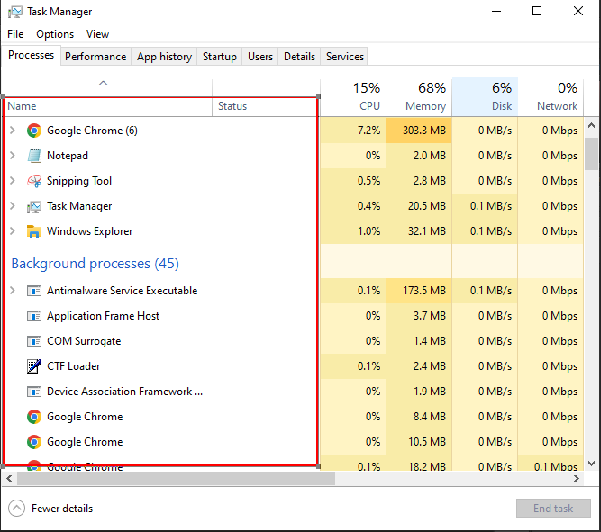Click the Chrome icon in the 10.5 MB row
601x532 pixels.
point(34,442)
